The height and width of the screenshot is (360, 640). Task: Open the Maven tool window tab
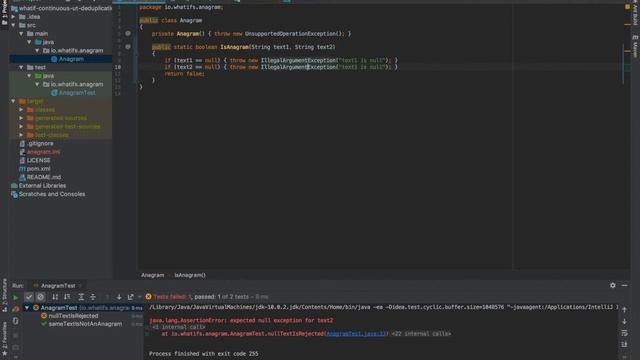click(x=635, y=46)
